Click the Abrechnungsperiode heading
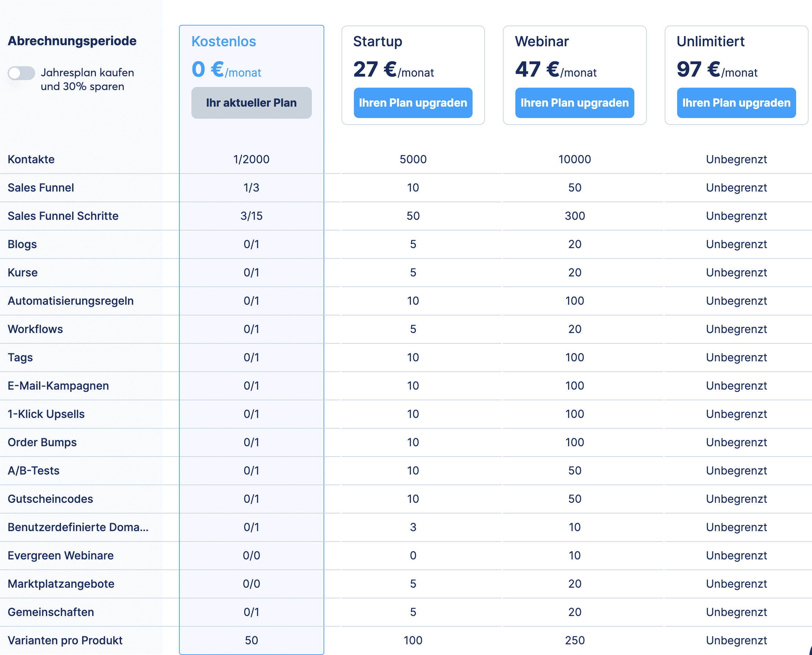The height and width of the screenshot is (655, 812). [x=72, y=41]
